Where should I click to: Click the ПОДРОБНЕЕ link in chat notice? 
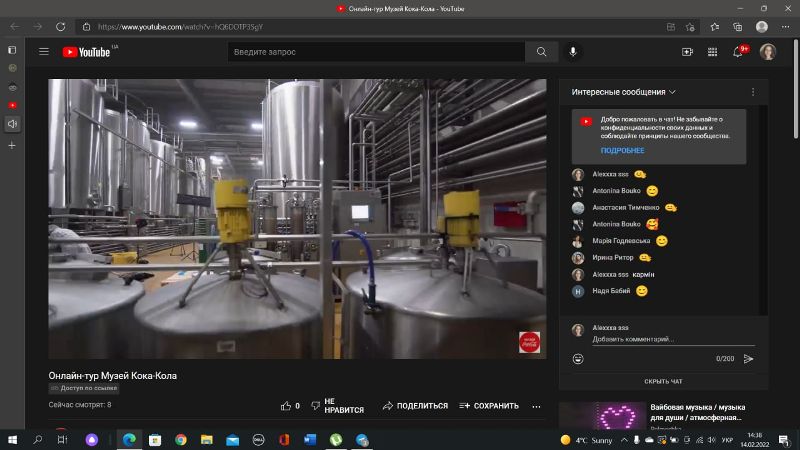(x=622, y=150)
